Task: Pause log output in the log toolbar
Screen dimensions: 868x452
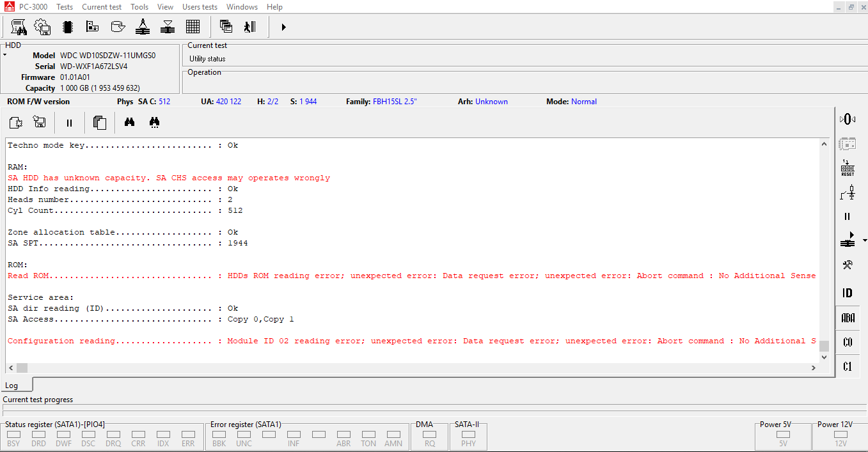Action: click(x=69, y=123)
